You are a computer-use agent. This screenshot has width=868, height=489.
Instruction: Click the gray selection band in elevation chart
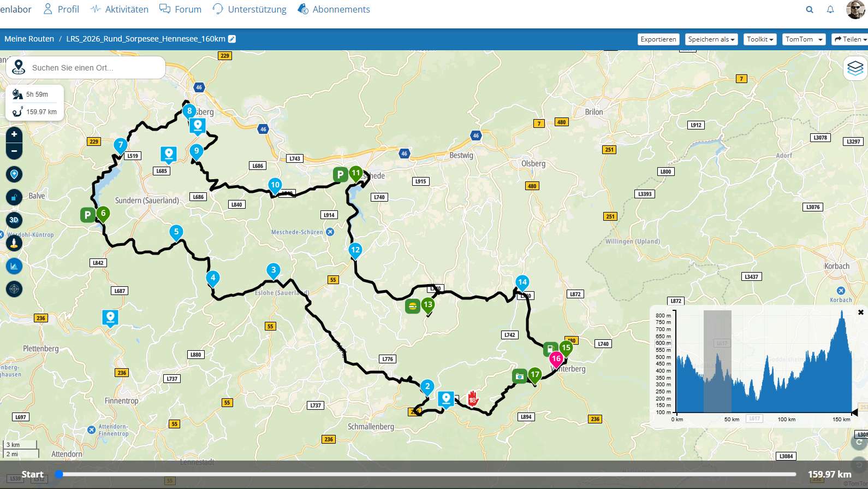click(717, 361)
